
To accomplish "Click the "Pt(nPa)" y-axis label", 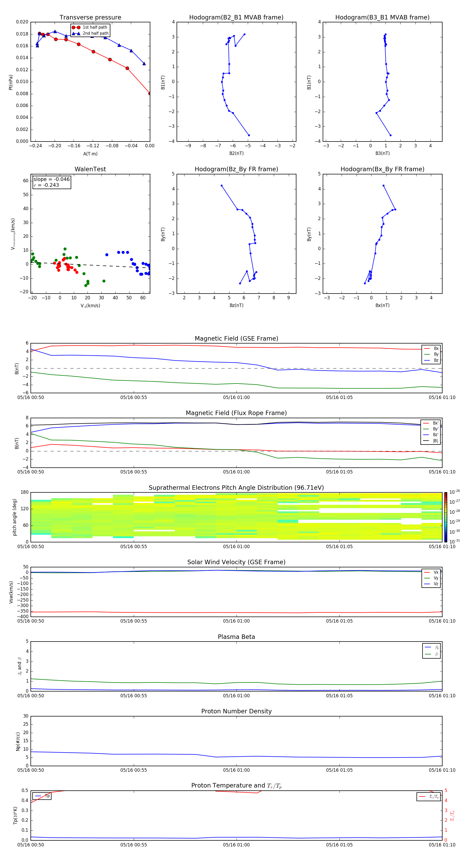I will tap(11, 82).
